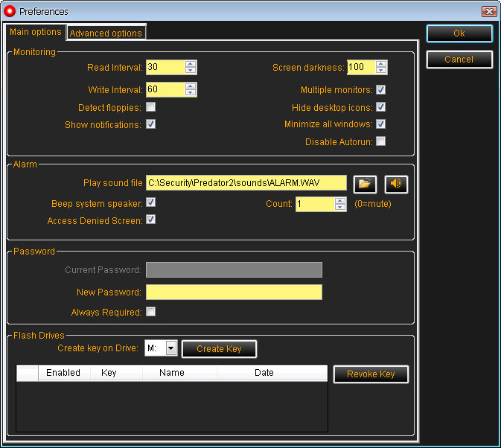The width and height of the screenshot is (501, 448).
Task: Decrease alarm Count with down arrow
Action: point(340,208)
